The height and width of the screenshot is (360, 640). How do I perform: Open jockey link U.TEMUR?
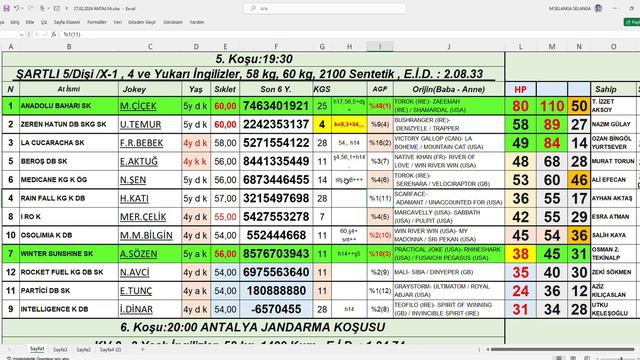tap(140, 124)
